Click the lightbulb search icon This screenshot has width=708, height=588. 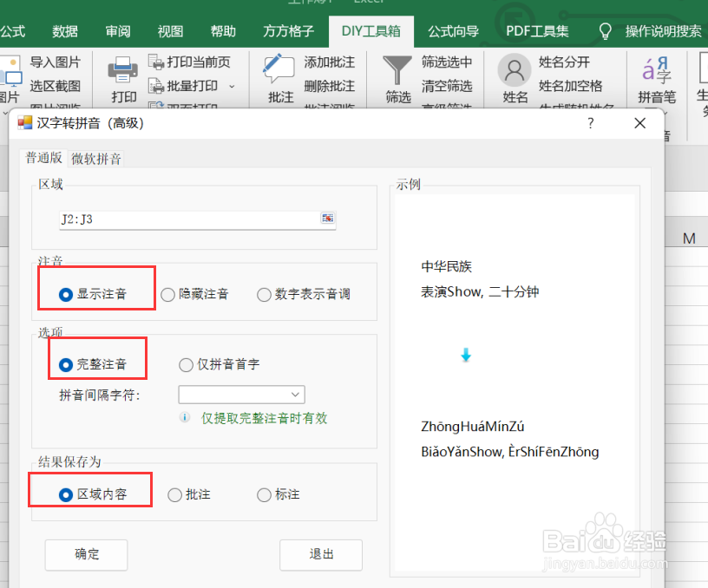(605, 31)
